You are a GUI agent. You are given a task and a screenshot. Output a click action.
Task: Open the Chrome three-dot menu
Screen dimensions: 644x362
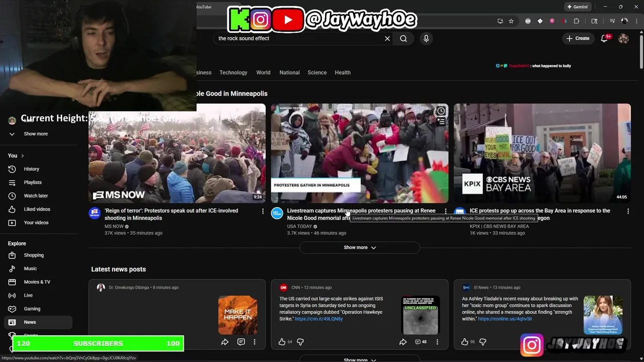(636, 21)
